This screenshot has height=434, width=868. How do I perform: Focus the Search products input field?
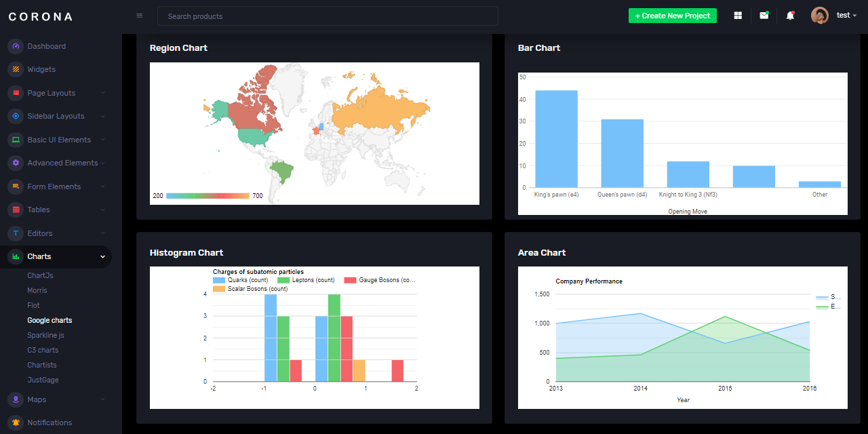(328, 16)
